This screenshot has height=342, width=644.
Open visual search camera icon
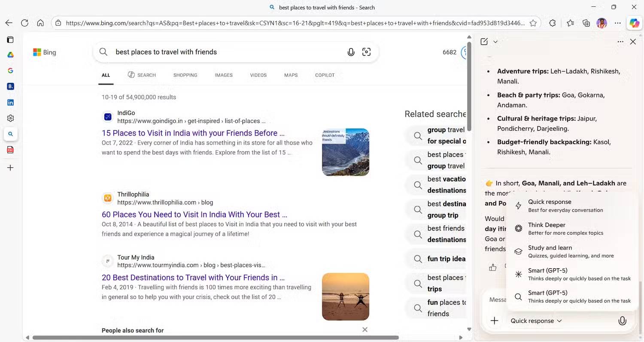click(366, 52)
